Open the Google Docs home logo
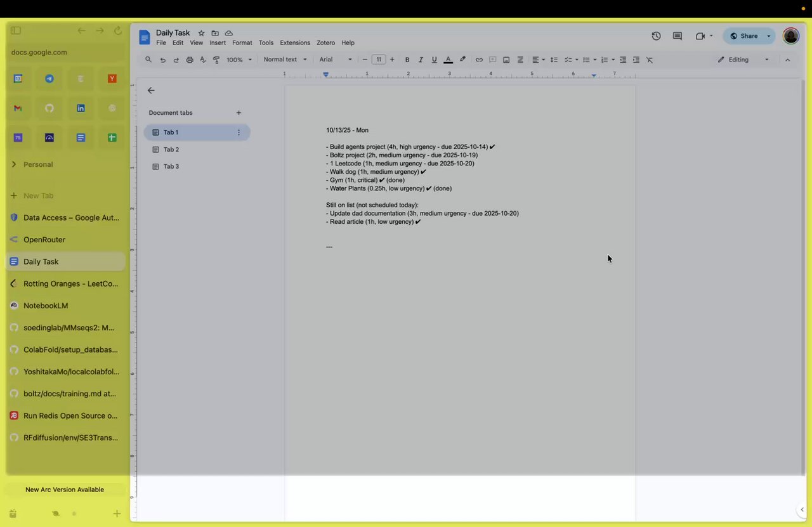Screen dimensions: 812x527 tap(145, 37)
